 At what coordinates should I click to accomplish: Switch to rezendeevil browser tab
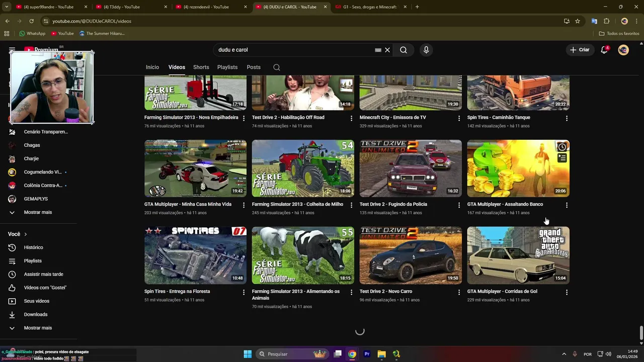[x=211, y=7]
